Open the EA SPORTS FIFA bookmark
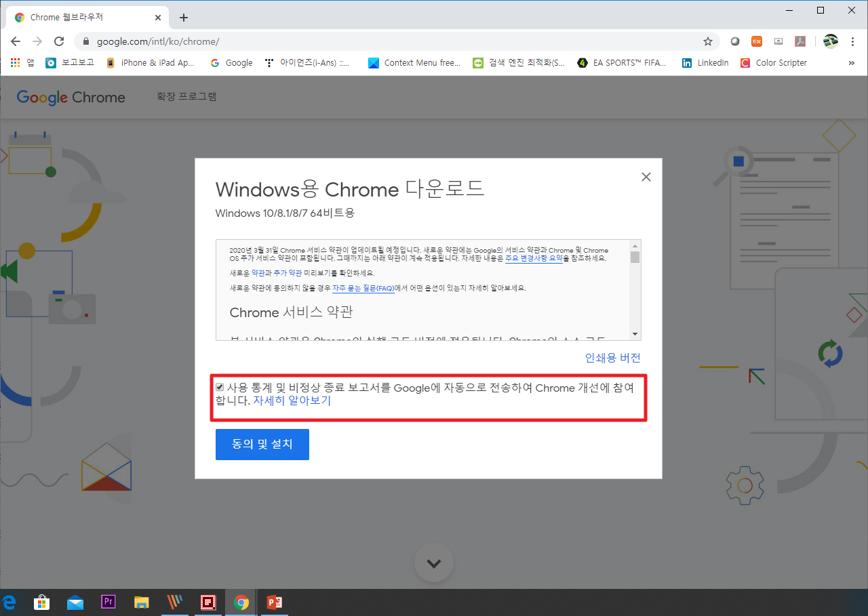868x616 pixels. [x=622, y=62]
